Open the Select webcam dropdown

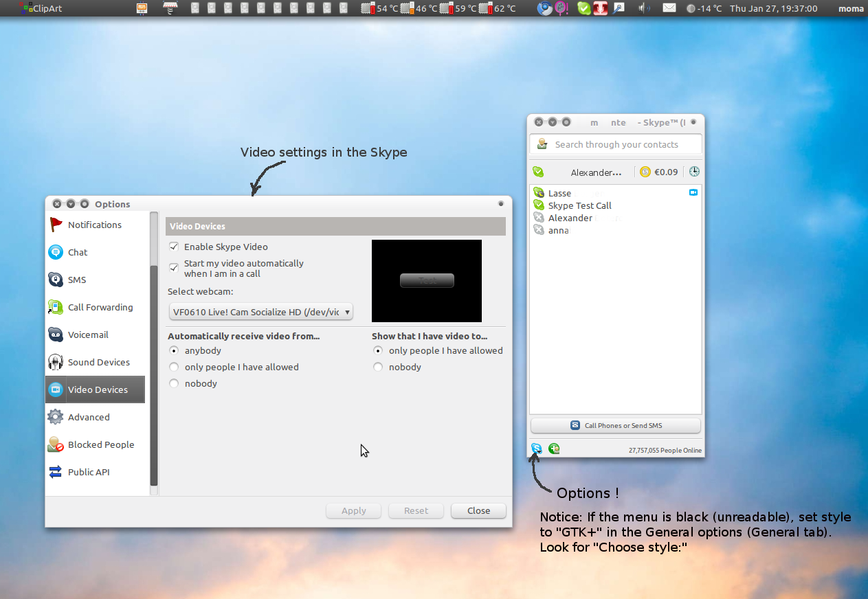coord(260,312)
